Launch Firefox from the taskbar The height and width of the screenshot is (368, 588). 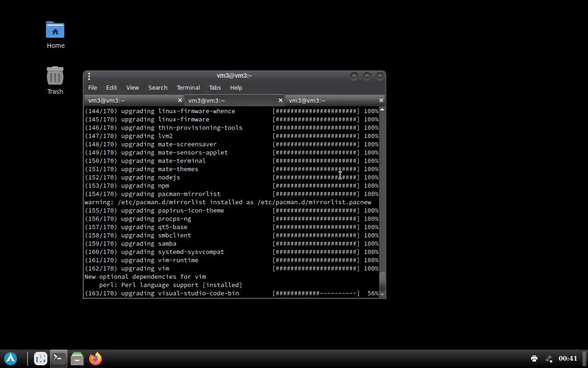point(96,359)
